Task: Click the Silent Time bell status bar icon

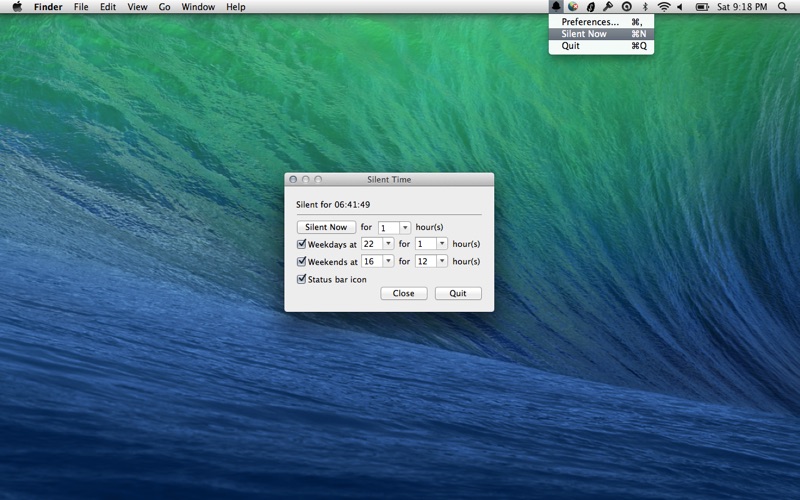Action: [556, 7]
